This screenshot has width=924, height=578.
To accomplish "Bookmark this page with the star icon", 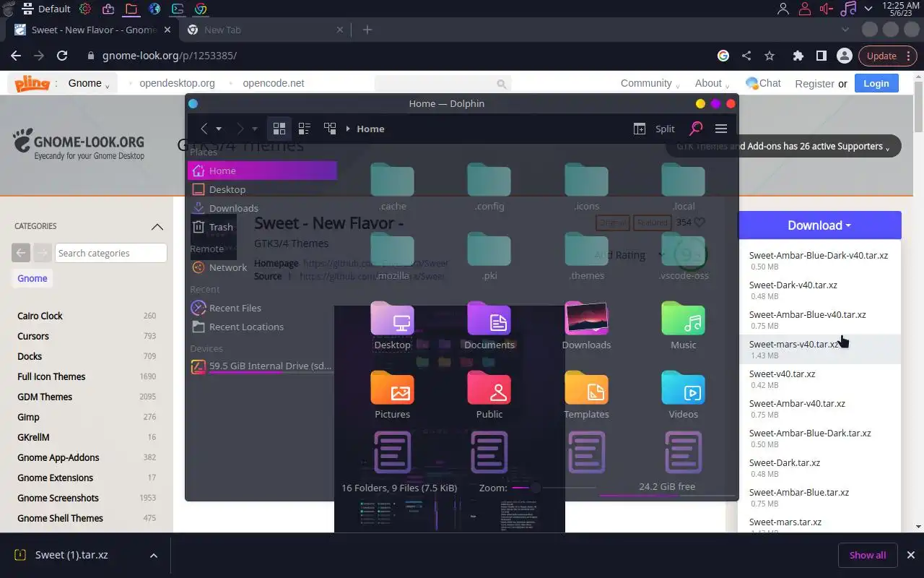I will click(x=770, y=56).
